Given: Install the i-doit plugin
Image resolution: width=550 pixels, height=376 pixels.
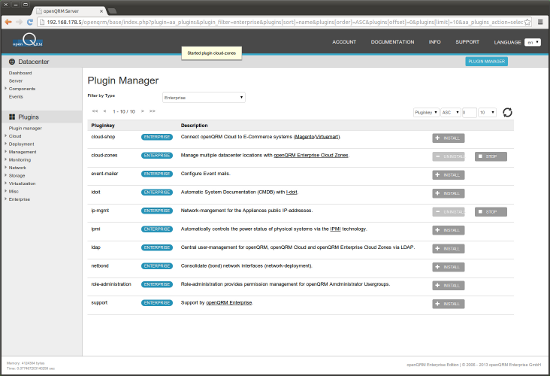Looking at the screenshot, I should (x=448, y=194).
